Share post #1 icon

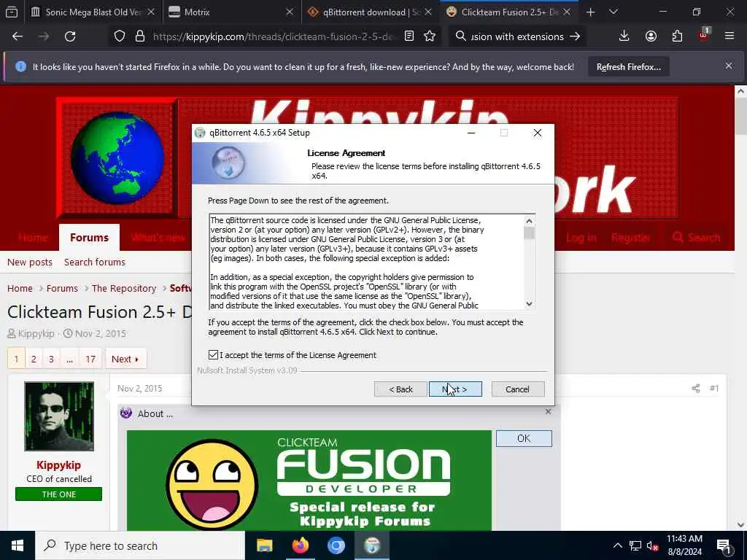click(696, 388)
